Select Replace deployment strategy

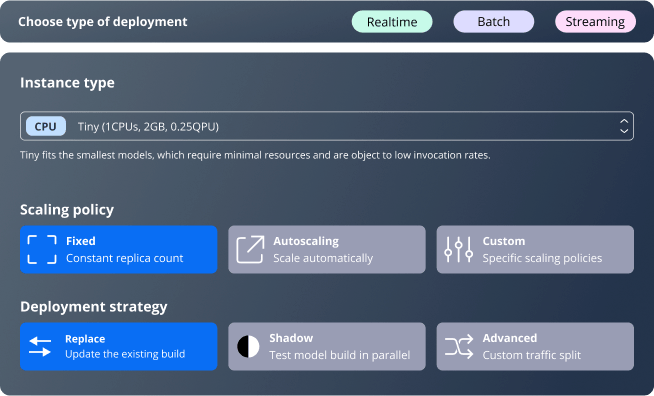coord(118,346)
